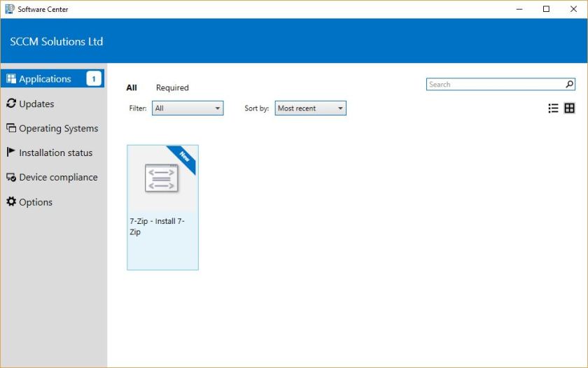Select the 7-Zip application tile image
This screenshot has height=368, width=588.
(162, 178)
